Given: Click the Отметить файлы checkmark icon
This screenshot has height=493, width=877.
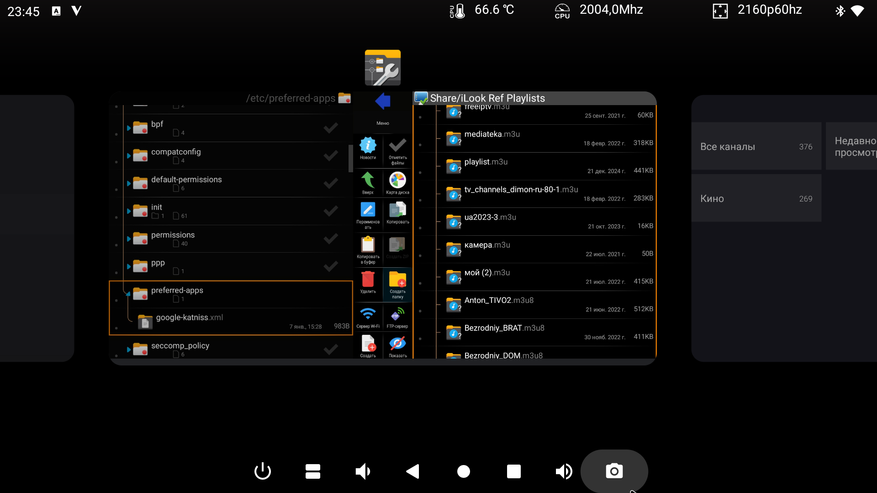Looking at the screenshot, I should pos(398,145).
